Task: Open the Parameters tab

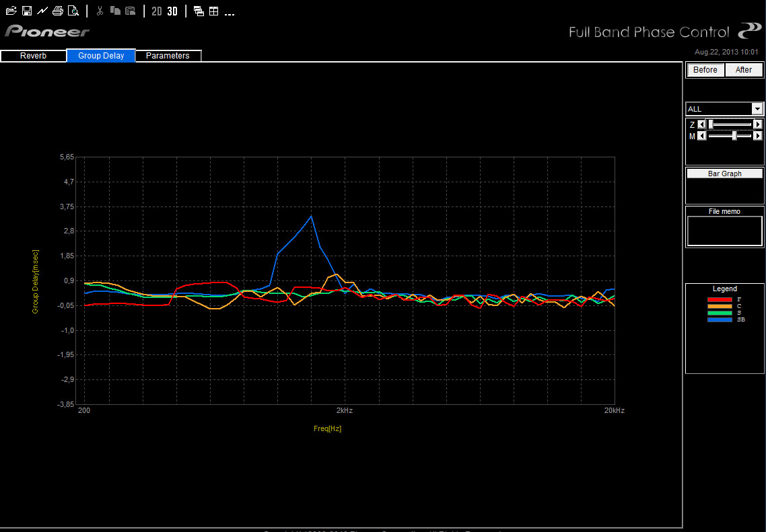Action: pos(168,56)
